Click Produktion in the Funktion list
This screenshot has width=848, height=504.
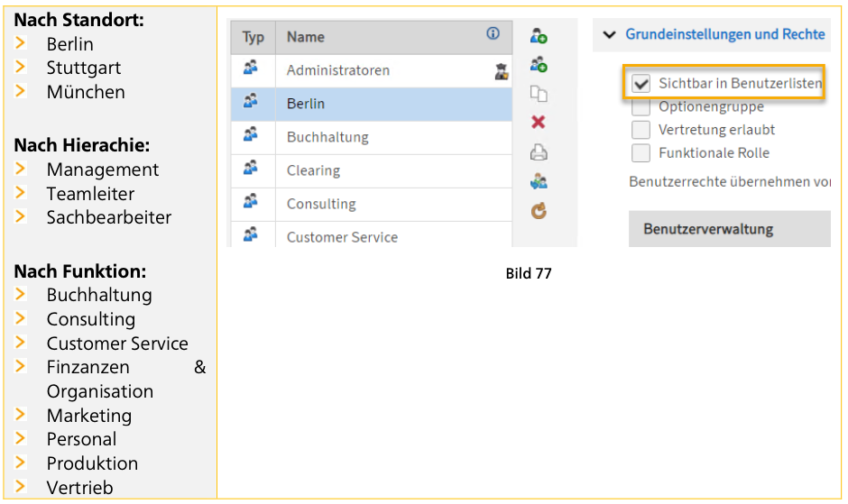click(92, 463)
